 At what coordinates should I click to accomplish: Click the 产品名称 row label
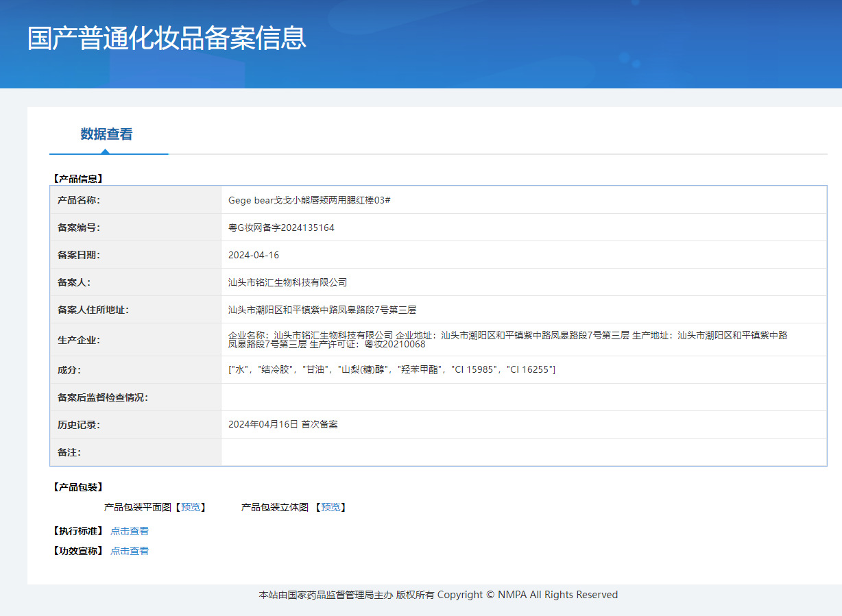pyautogui.click(x=79, y=200)
